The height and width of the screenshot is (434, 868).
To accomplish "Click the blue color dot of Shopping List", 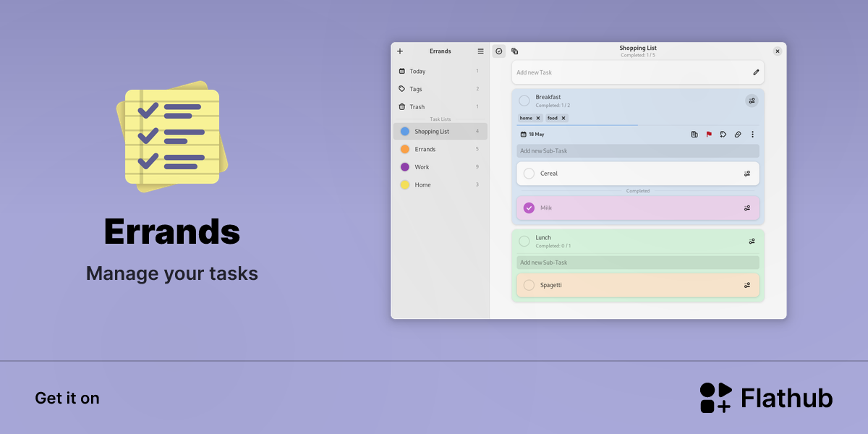I will [405, 131].
